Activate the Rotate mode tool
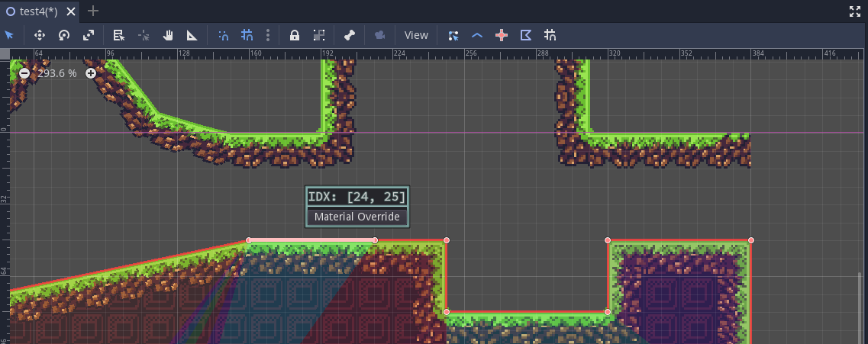The width and height of the screenshot is (868, 344). tap(64, 35)
